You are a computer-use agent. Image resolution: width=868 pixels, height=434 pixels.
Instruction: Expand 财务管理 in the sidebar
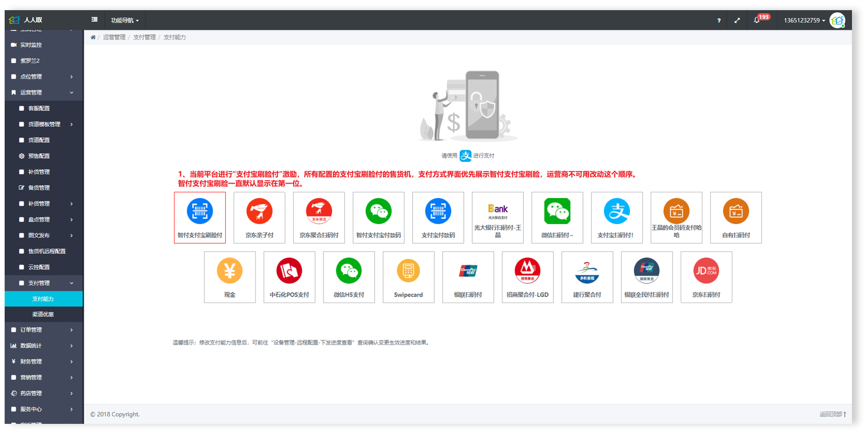[44, 361]
